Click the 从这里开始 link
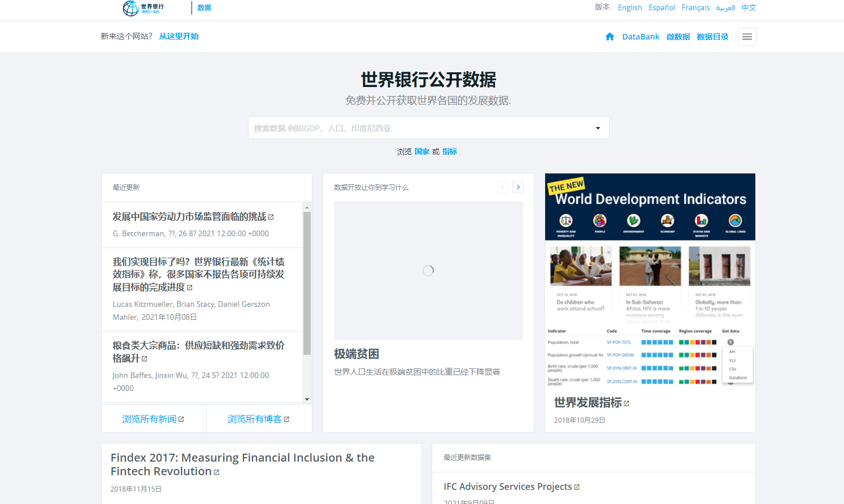This screenshot has width=844, height=504. click(179, 36)
